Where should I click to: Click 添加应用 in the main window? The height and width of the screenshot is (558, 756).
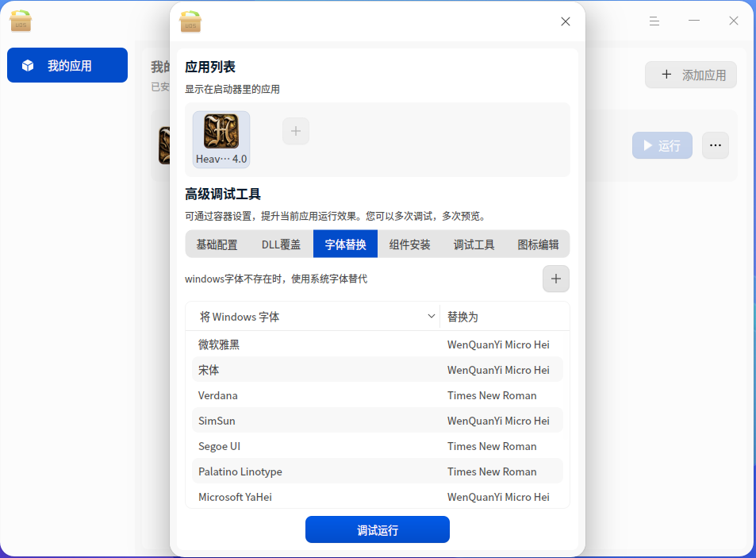pos(690,75)
